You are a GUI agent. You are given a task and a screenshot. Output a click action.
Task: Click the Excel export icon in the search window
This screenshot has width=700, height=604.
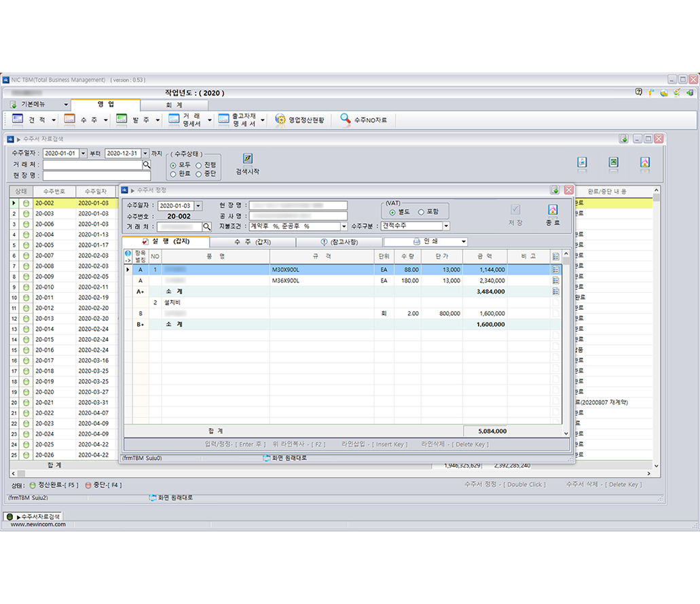pos(613,162)
